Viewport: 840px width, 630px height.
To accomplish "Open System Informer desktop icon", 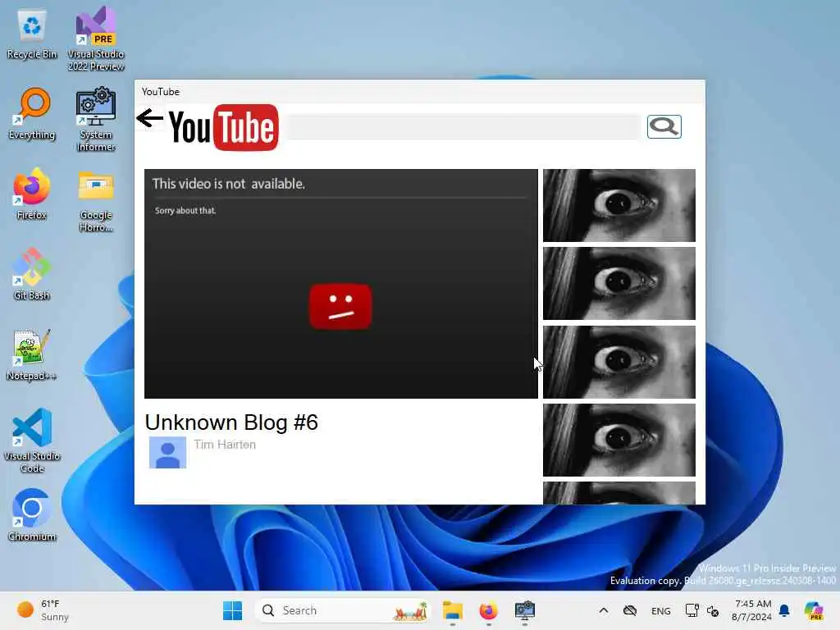I will click(x=96, y=120).
